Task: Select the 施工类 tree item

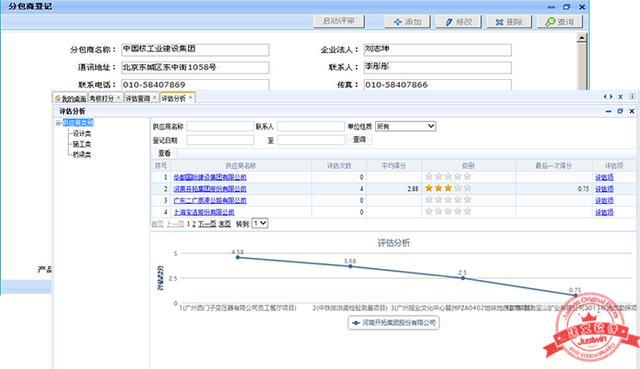Action: click(x=82, y=144)
